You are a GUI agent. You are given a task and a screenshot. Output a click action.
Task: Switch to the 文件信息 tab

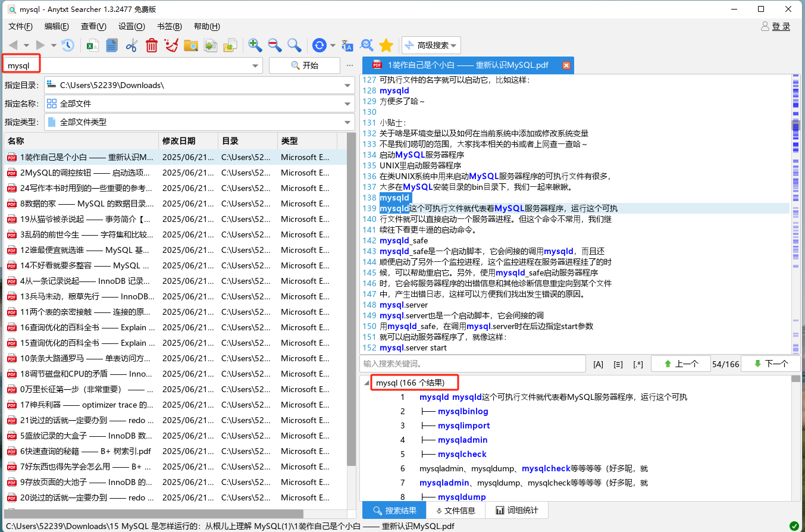455,511
